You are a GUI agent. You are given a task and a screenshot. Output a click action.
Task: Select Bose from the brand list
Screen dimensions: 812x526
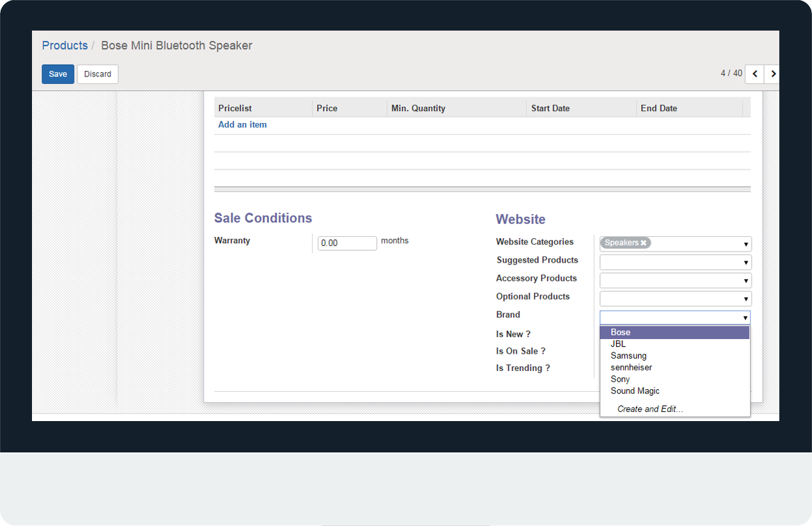click(x=675, y=332)
